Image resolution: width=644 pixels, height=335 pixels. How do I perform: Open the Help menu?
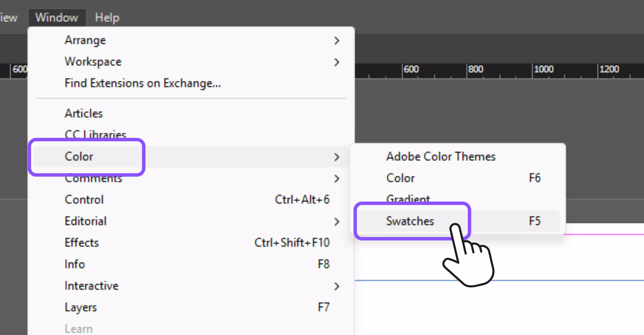(107, 18)
